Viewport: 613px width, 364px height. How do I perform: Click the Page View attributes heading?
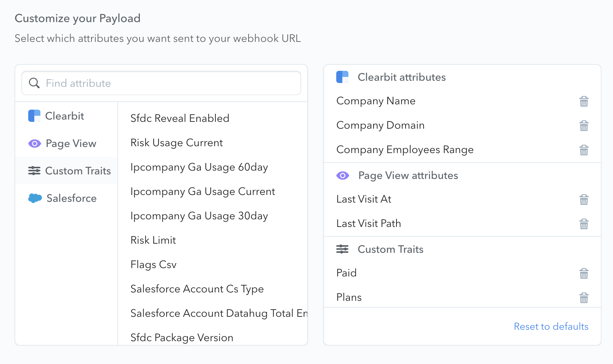(408, 175)
